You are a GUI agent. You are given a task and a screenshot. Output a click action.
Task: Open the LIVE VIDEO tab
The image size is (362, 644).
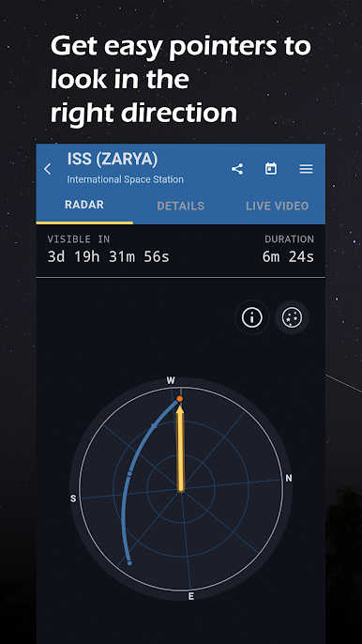pos(277,206)
